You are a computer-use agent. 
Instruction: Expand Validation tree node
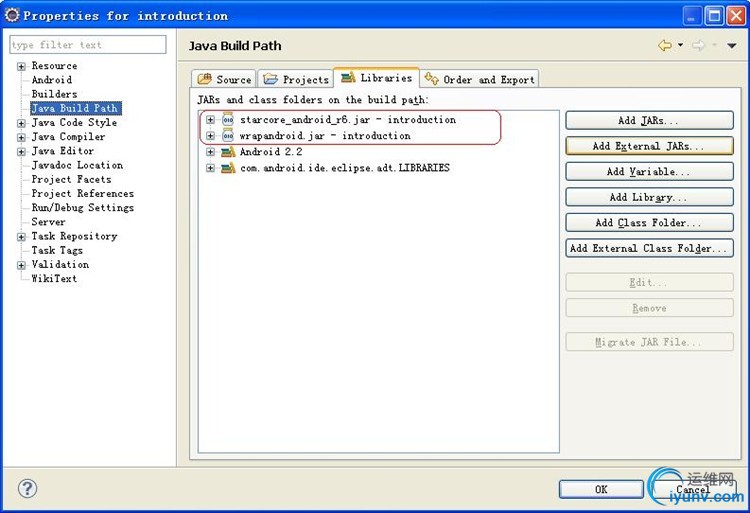pyautogui.click(x=21, y=265)
